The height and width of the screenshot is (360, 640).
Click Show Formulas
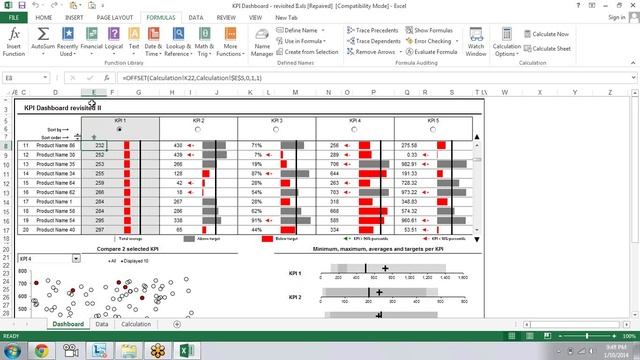[429, 30]
